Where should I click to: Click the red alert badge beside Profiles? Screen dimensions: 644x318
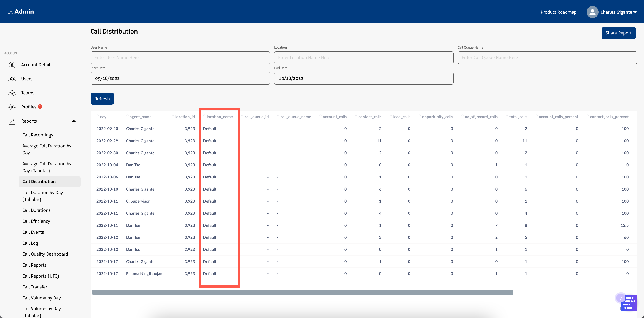tap(40, 106)
